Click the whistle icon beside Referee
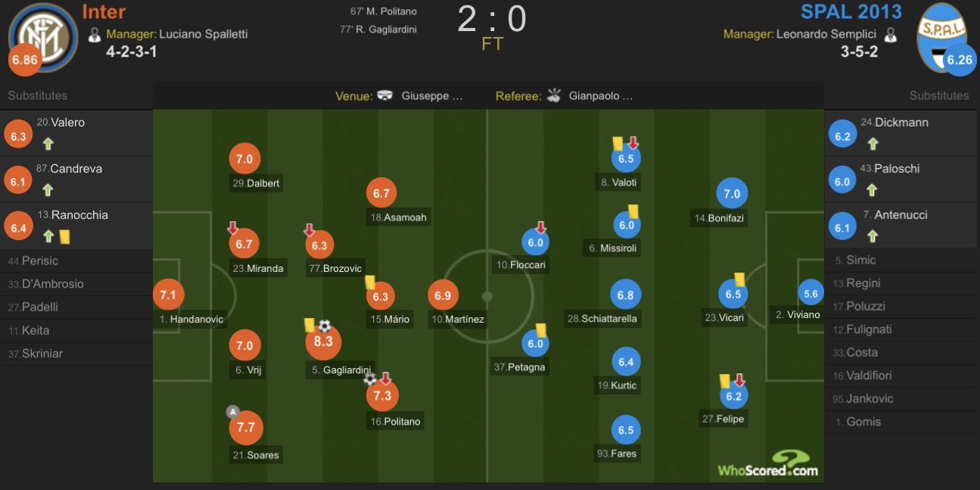This screenshot has height=490, width=980. tap(553, 95)
